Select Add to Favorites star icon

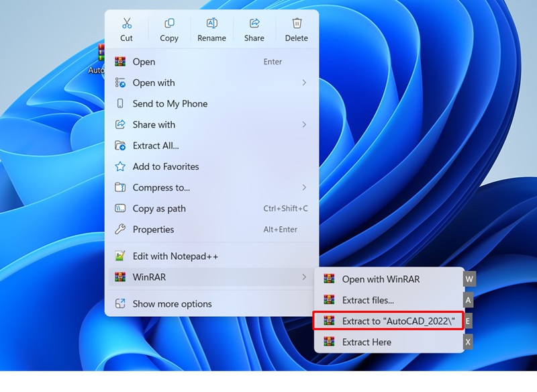coord(120,166)
